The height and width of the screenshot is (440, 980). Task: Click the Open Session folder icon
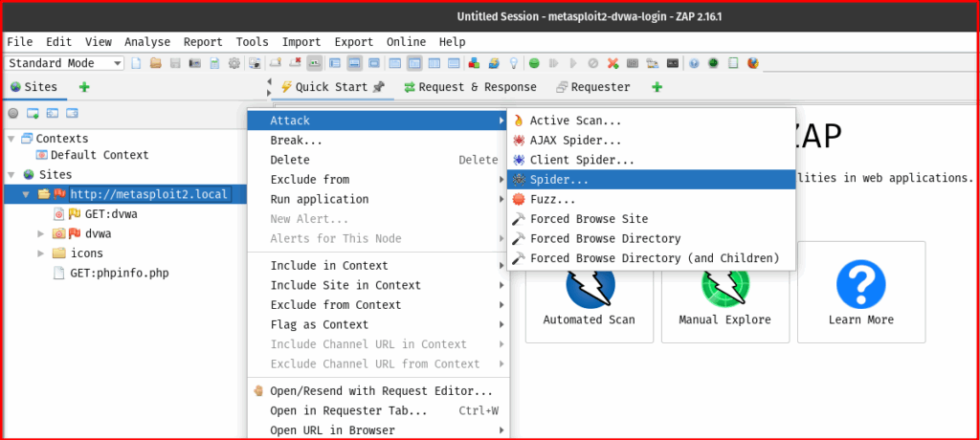pos(156,63)
